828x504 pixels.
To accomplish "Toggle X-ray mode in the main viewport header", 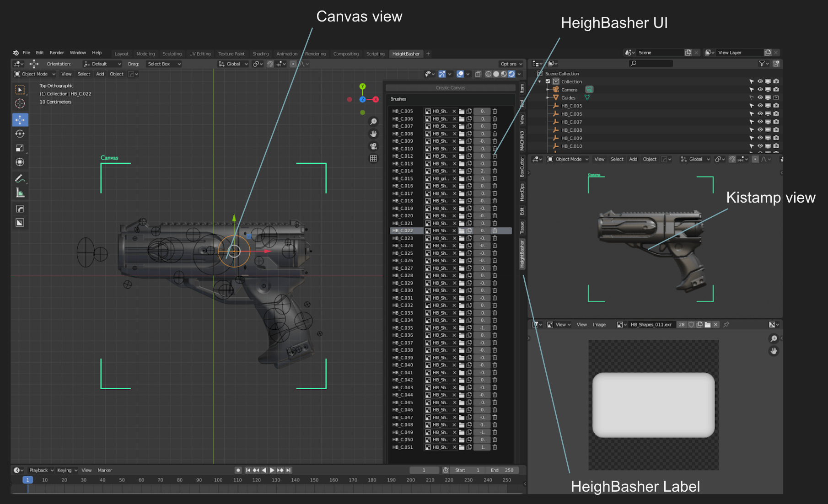I will [x=478, y=74].
